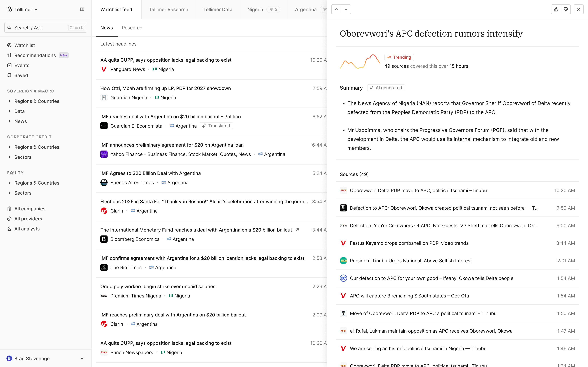Open Events from the sidebar
The width and height of the screenshot is (588, 367).
[22, 65]
